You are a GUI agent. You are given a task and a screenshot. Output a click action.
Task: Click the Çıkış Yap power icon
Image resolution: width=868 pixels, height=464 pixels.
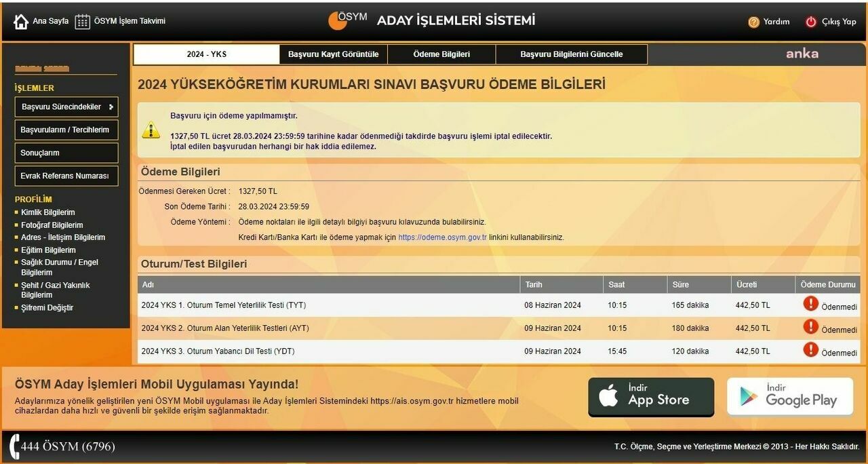pos(810,22)
